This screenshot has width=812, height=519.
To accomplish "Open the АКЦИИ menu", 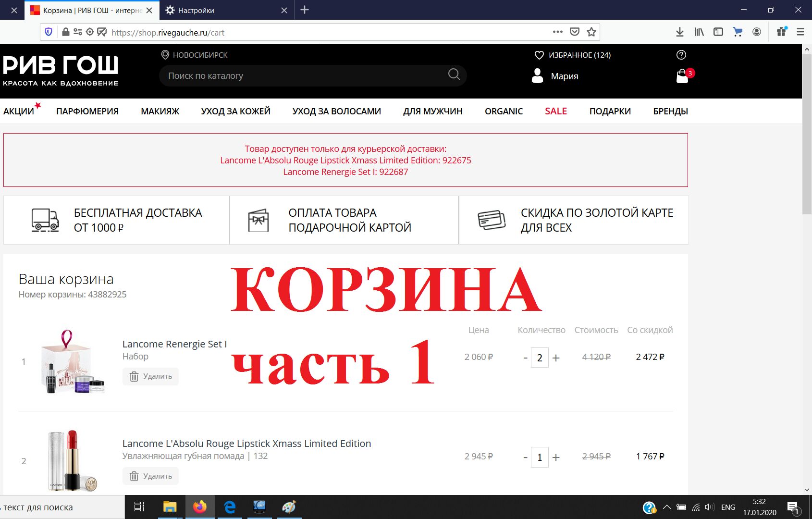I will (19, 111).
